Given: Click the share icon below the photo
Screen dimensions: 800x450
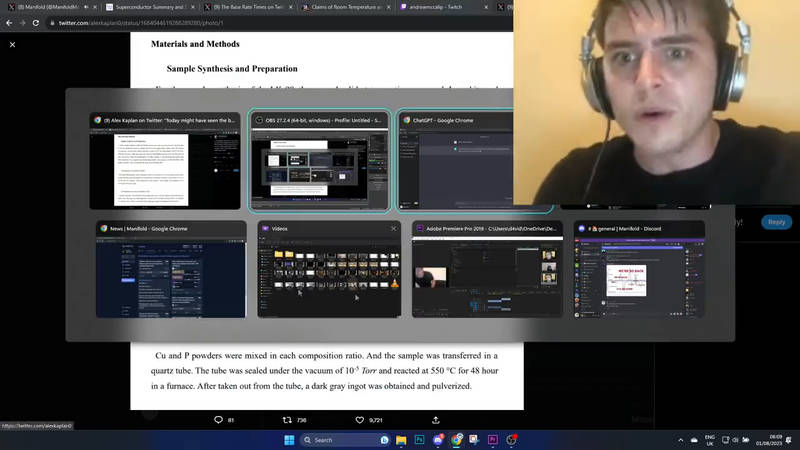Looking at the screenshot, I should (436, 420).
